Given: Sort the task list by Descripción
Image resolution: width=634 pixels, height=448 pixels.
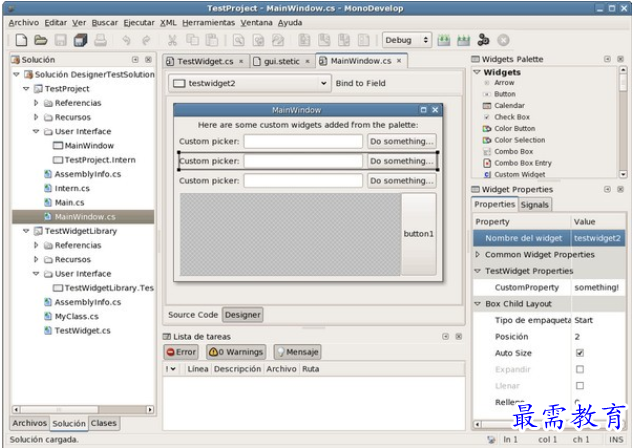Looking at the screenshot, I should [x=237, y=369].
